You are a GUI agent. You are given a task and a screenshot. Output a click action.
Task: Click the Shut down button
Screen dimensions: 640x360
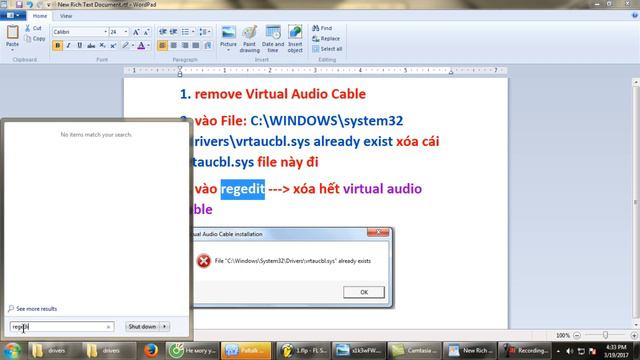pos(142,327)
